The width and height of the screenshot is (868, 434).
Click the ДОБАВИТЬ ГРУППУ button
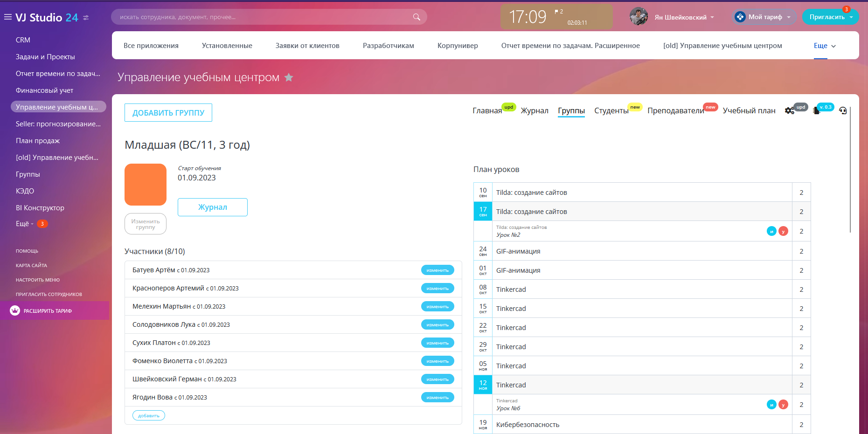tap(168, 113)
